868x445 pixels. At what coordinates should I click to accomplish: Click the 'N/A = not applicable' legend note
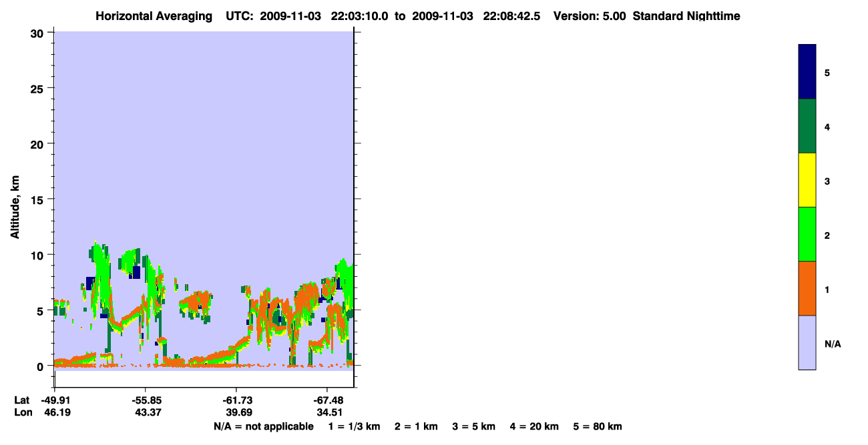click(263, 426)
